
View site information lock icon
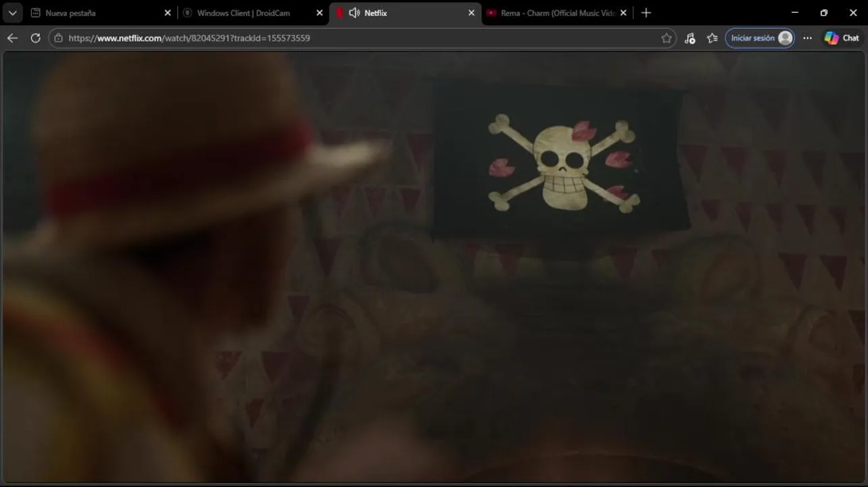pyautogui.click(x=58, y=38)
